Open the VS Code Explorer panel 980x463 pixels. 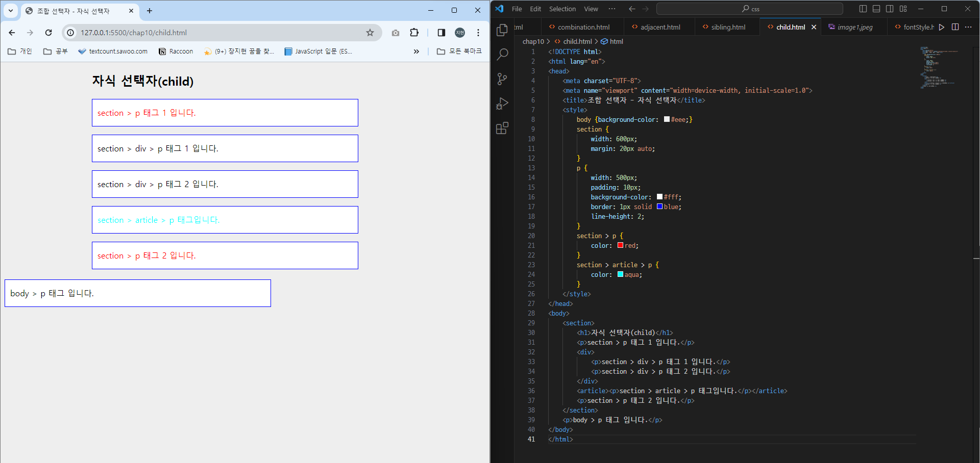[502, 30]
